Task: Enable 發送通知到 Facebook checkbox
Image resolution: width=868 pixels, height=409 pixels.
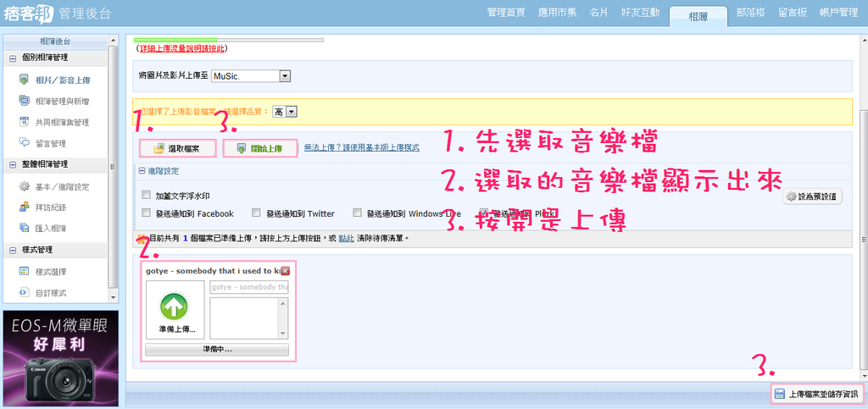Action: [146, 213]
